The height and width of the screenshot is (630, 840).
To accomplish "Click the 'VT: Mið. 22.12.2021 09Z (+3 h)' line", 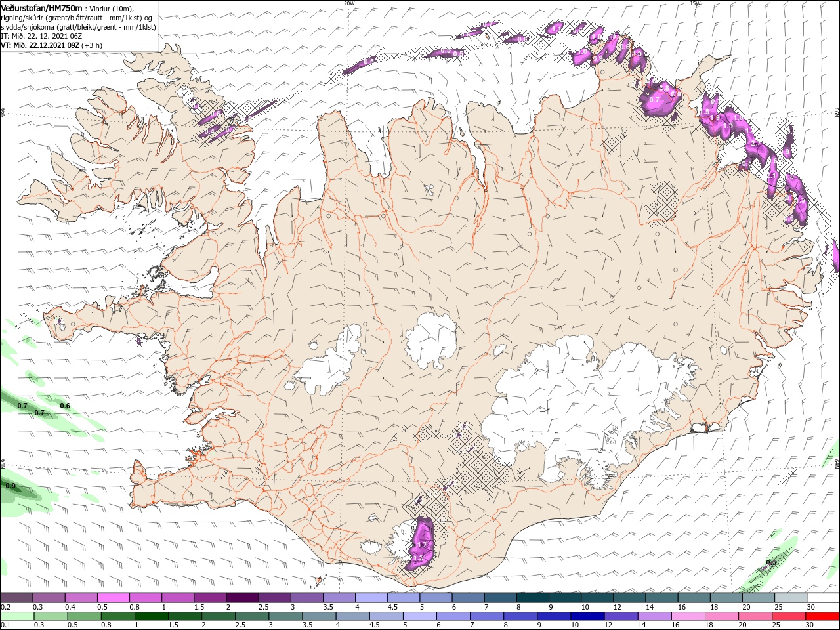I will point(51,45).
